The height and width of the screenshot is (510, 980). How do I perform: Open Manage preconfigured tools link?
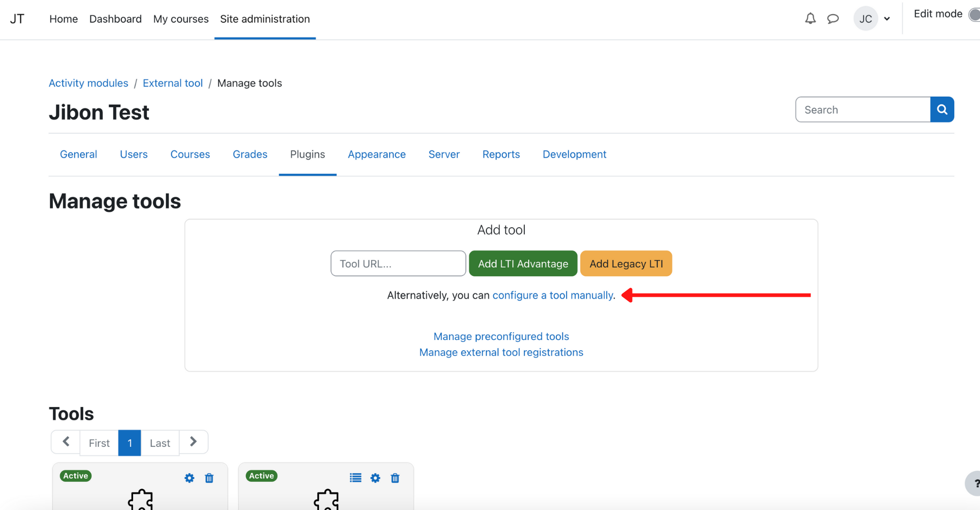pos(501,337)
